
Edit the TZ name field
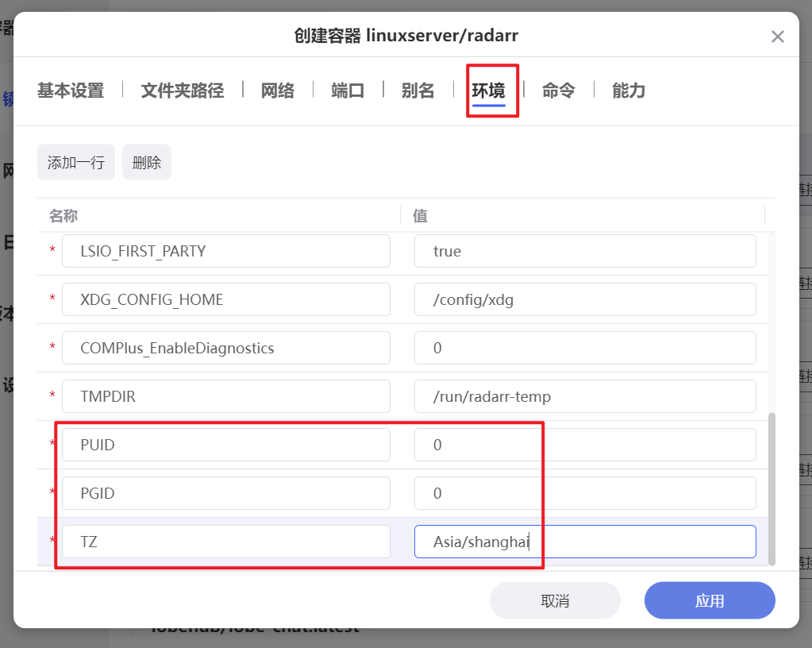click(x=225, y=542)
